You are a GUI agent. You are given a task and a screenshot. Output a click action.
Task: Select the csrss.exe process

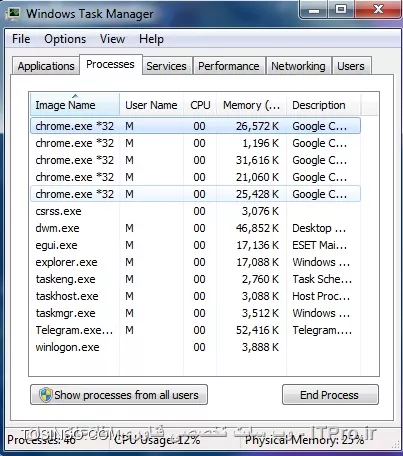pyautogui.click(x=195, y=211)
